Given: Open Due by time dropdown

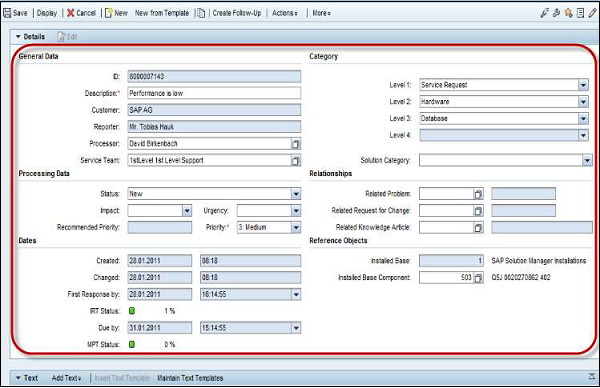Looking at the screenshot, I should pos(296,328).
